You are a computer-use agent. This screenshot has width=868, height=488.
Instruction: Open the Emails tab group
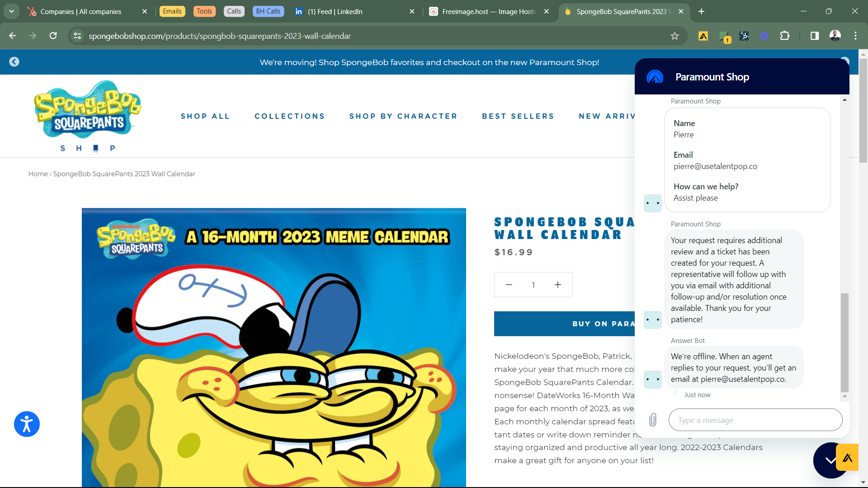[x=172, y=11]
